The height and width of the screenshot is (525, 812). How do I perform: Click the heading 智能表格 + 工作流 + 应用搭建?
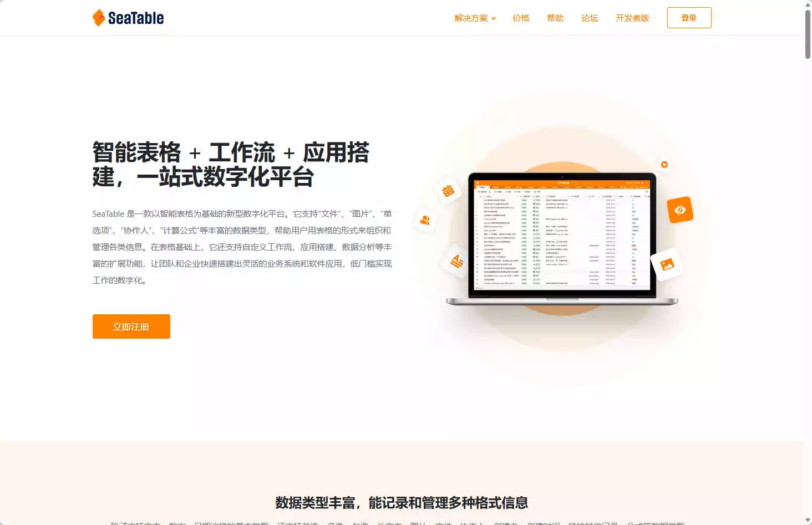(231, 165)
